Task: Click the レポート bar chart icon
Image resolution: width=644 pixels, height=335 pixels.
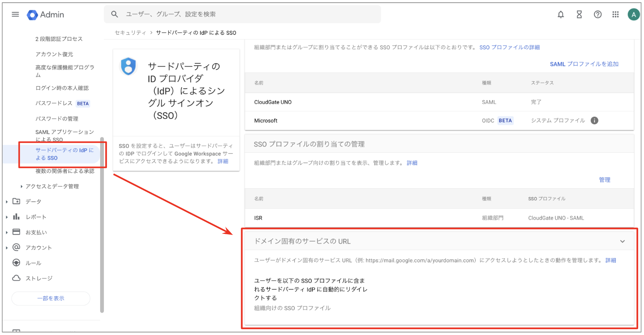Action: point(16,217)
